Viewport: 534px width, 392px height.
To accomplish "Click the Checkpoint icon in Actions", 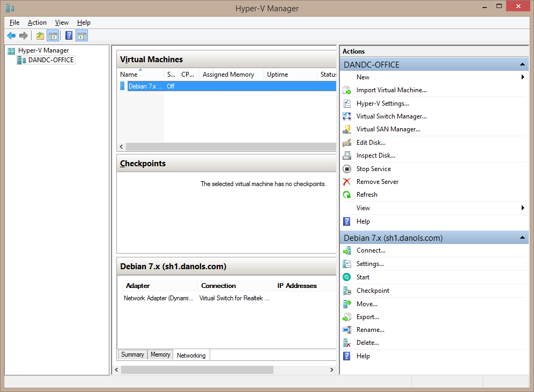I will (347, 291).
